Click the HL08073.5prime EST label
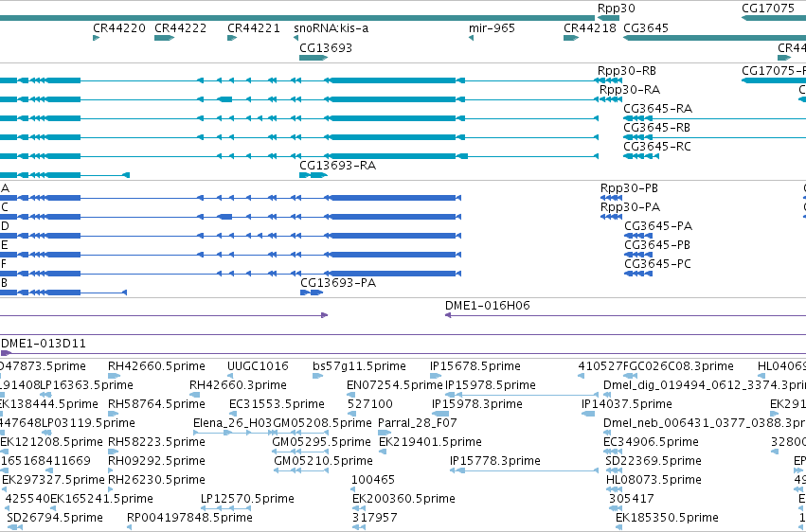This screenshot has height=532, width=806. coord(654,481)
